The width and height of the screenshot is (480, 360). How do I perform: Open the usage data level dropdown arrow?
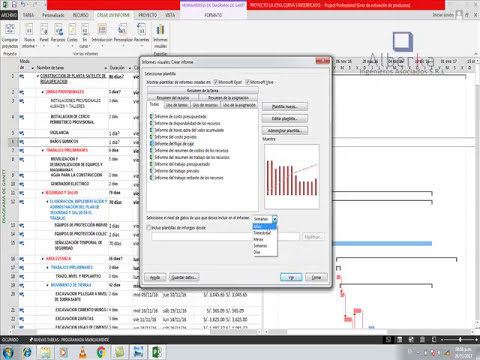[x=275, y=219]
